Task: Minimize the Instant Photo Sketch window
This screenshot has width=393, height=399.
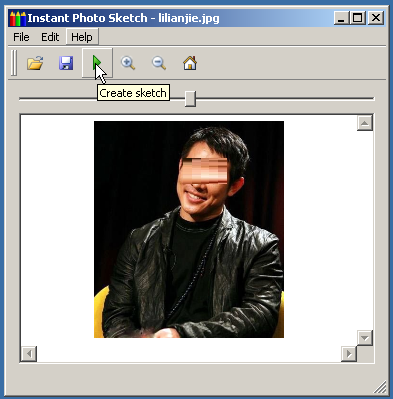Action: 341,18
